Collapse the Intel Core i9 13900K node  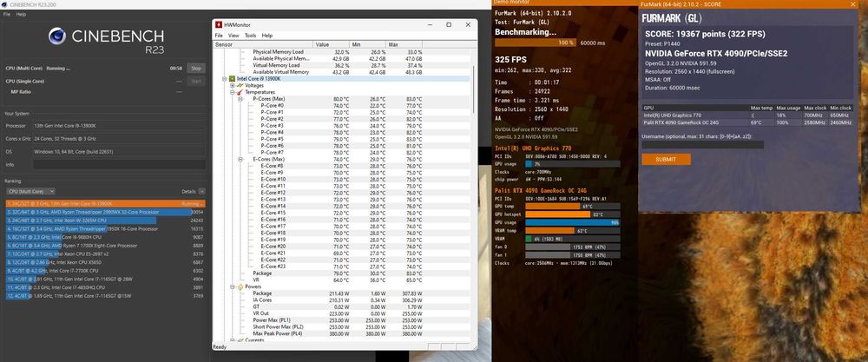[225, 79]
